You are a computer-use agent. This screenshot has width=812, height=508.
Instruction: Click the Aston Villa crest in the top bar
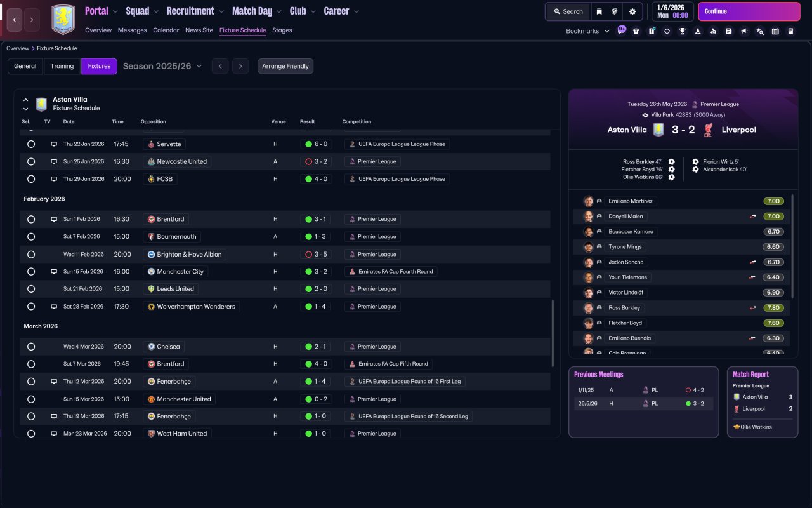63,20
